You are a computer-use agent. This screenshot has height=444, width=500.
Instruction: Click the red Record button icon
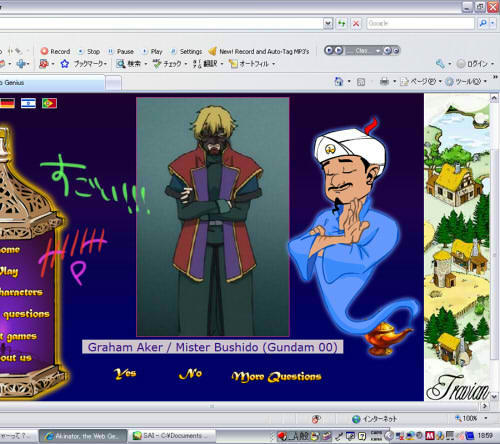44,51
